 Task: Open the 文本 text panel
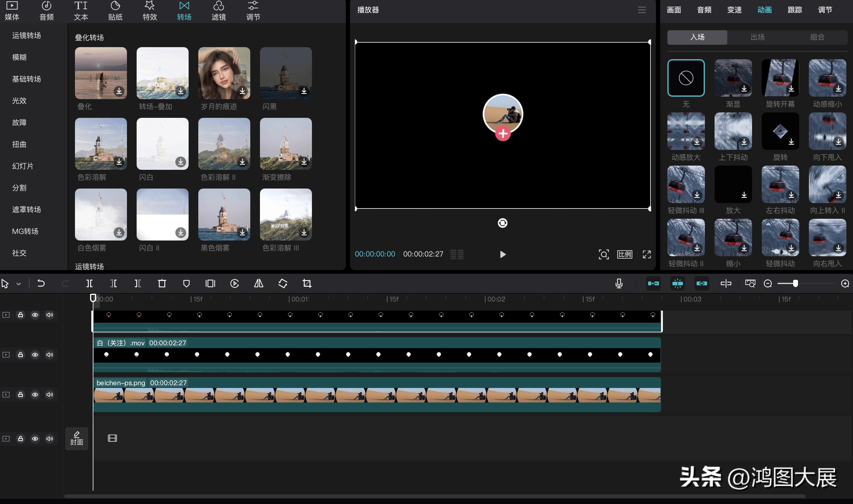pyautogui.click(x=81, y=11)
